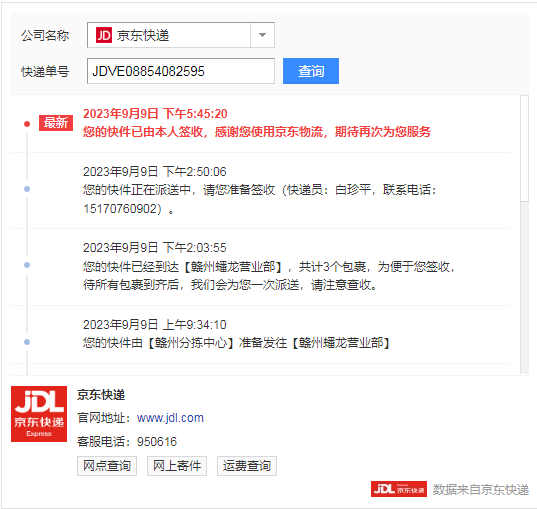537x509 pixels.
Task: Click the 网点查询 button
Action: (x=107, y=466)
